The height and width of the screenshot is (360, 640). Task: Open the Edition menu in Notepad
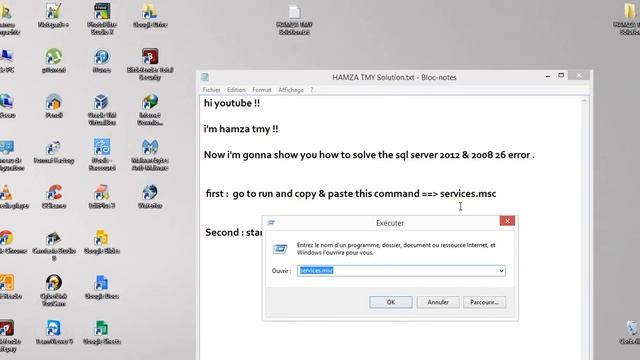pyautogui.click(x=236, y=90)
